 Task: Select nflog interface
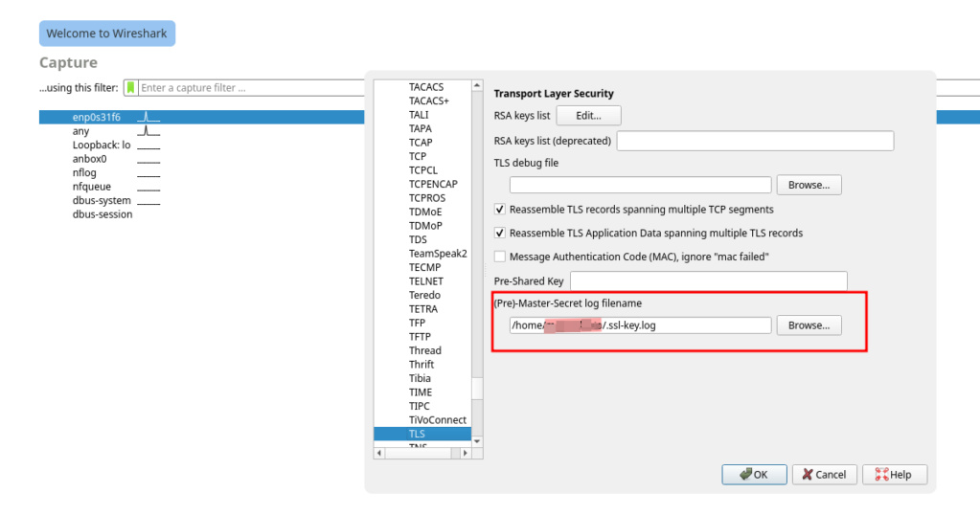click(x=84, y=172)
